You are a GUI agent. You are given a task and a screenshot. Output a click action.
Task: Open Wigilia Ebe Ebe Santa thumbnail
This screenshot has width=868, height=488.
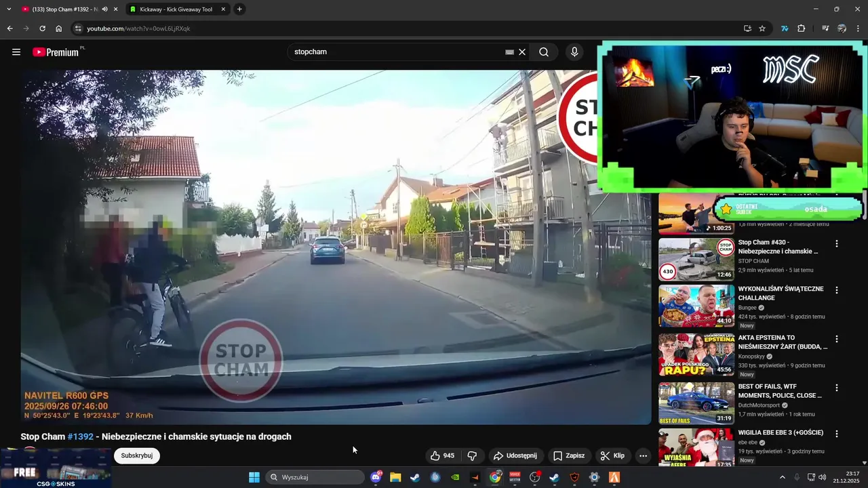(696, 448)
